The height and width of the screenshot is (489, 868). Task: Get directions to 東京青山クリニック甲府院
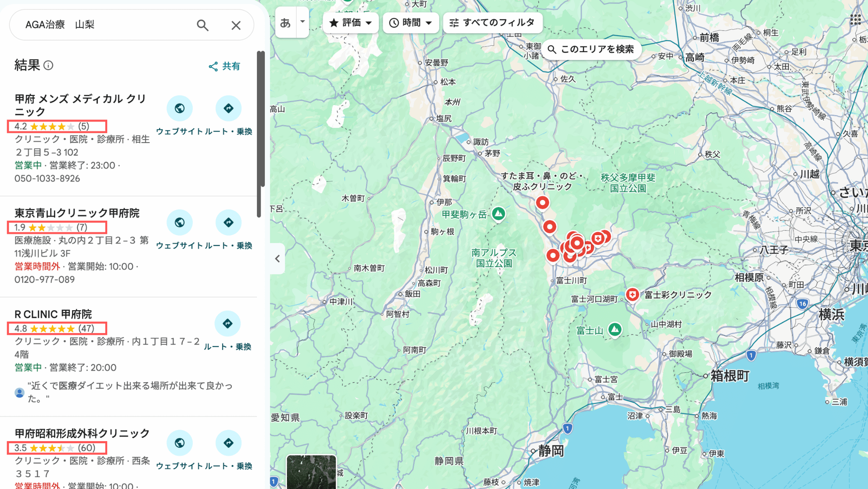click(x=228, y=222)
